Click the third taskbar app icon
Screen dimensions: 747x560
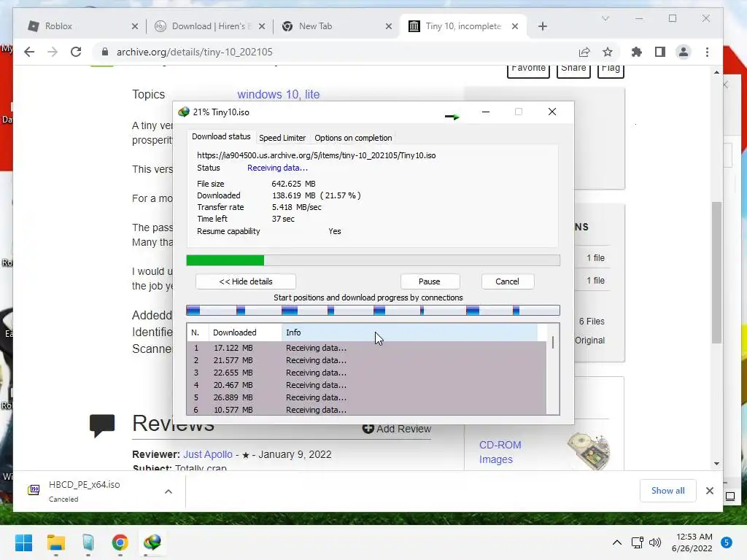click(88, 542)
